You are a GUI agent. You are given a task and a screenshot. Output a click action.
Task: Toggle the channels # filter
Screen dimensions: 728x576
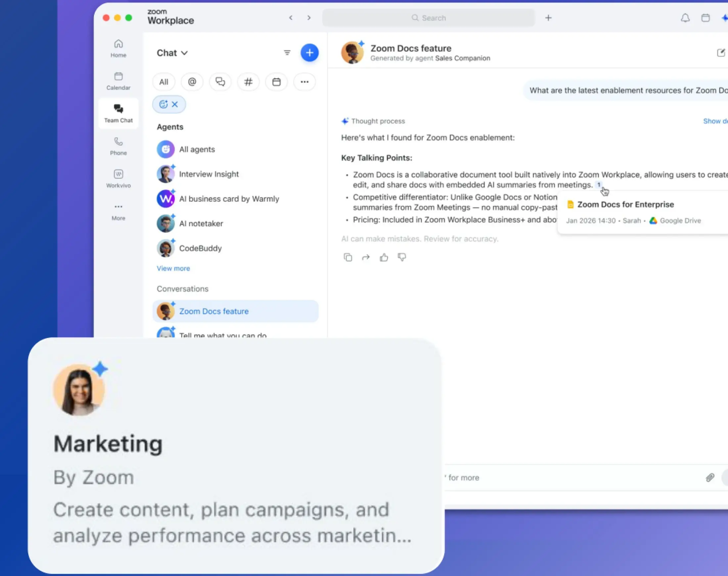click(x=248, y=82)
